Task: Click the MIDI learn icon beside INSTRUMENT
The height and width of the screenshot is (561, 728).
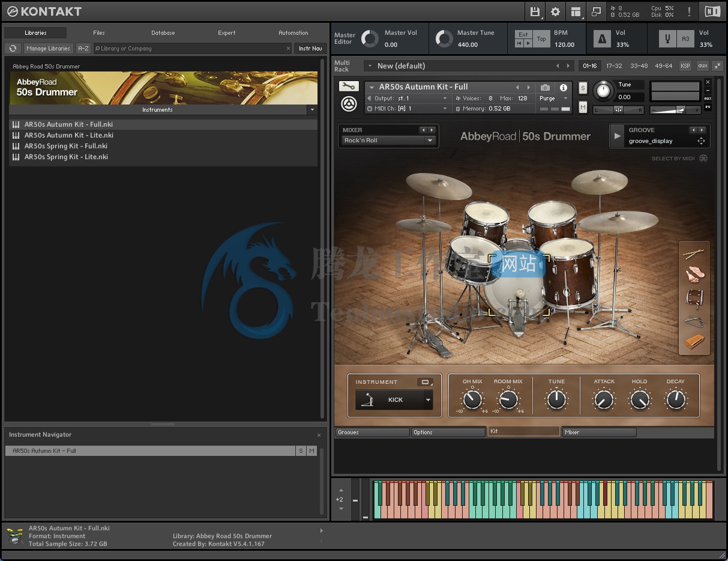Action: pos(426,382)
